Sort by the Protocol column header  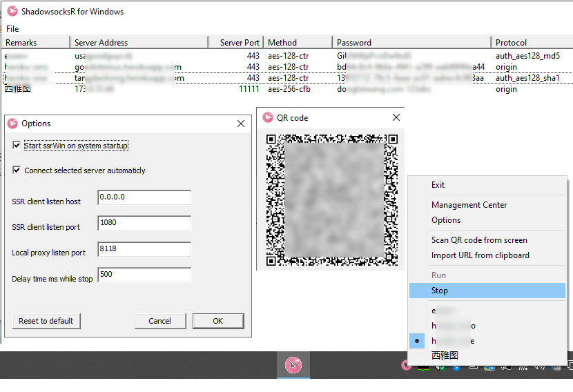point(532,42)
